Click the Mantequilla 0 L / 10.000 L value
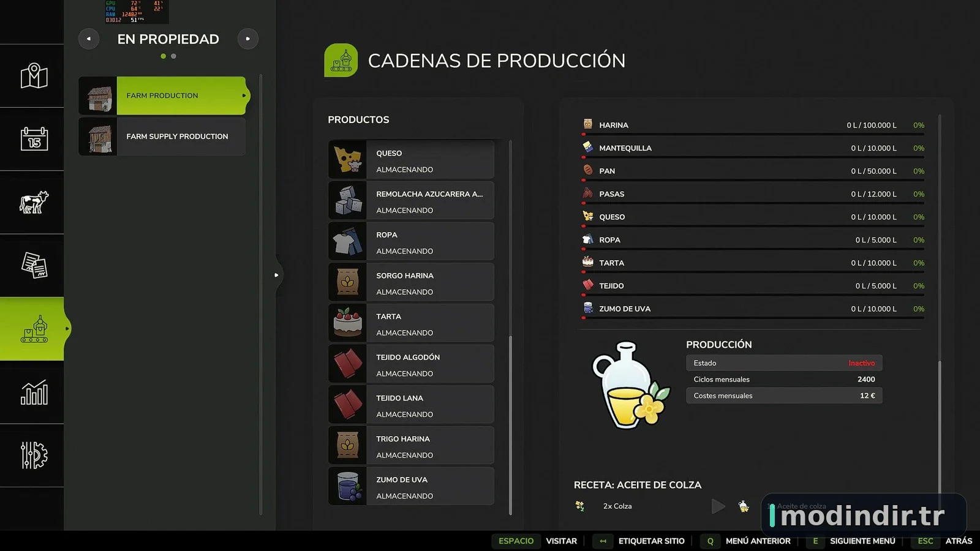The image size is (980, 551). pyautogui.click(x=873, y=148)
